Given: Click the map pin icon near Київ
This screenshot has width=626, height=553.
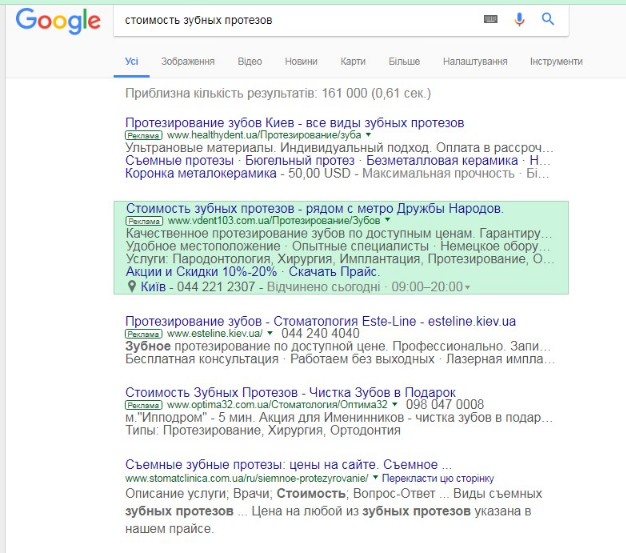Looking at the screenshot, I should (x=131, y=286).
